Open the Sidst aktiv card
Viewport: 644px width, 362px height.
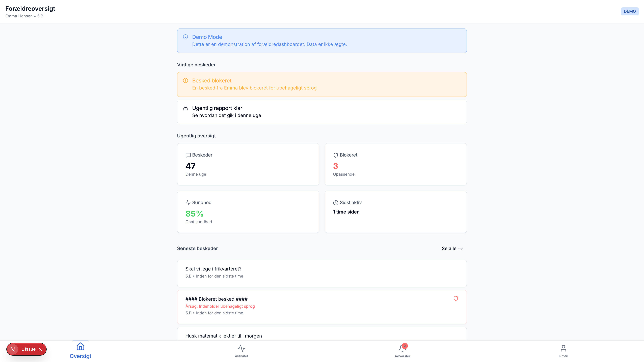(395, 212)
